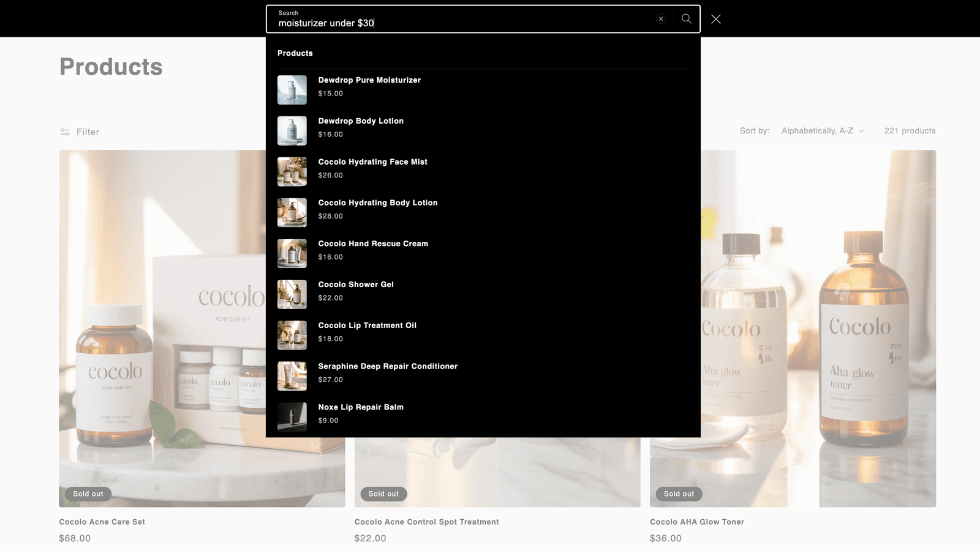Select the Cocolo Hydrating Face Mist result

[483, 171]
